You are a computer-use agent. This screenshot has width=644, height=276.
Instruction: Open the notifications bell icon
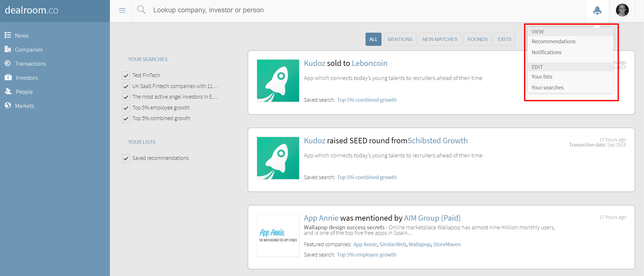click(597, 11)
